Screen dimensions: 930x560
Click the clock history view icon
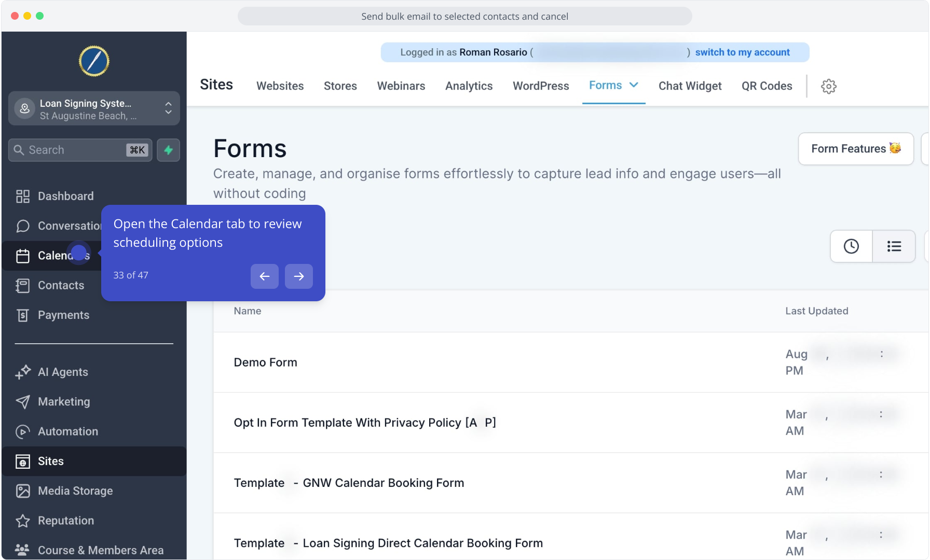(x=851, y=246)
